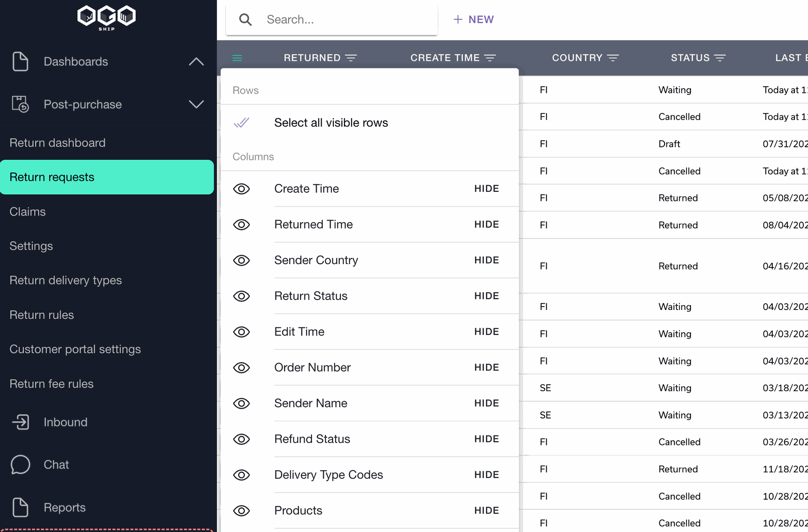This screenshot has height=532, width=808.
Task: Toggle Refund Status eye icon
Action: [x=242, y=439]
